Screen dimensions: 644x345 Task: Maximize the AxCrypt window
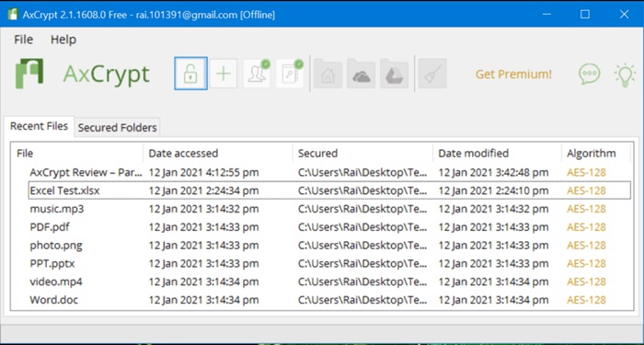point(585,14)
